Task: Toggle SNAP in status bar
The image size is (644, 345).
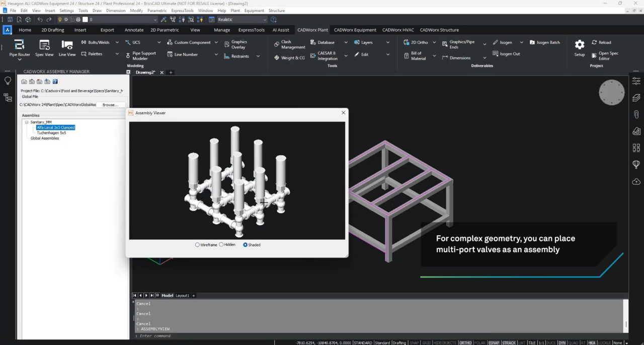Action: tap(414, 342)
